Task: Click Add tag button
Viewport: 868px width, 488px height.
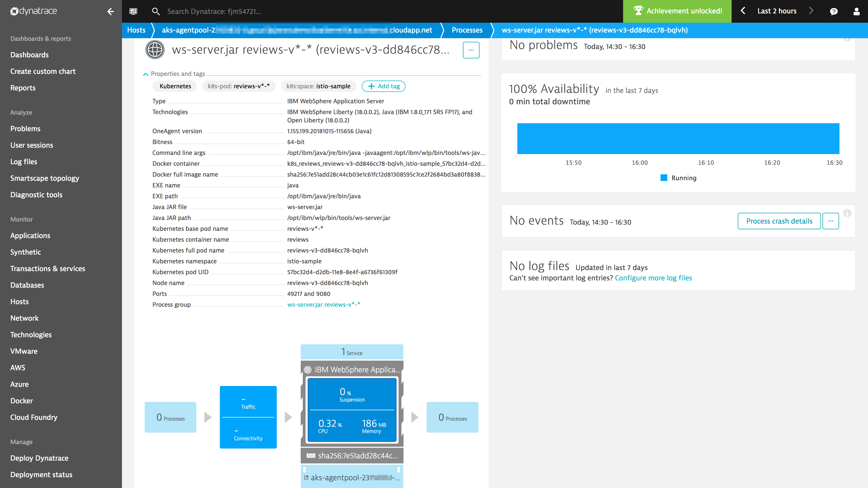Action: click(383, 86)
